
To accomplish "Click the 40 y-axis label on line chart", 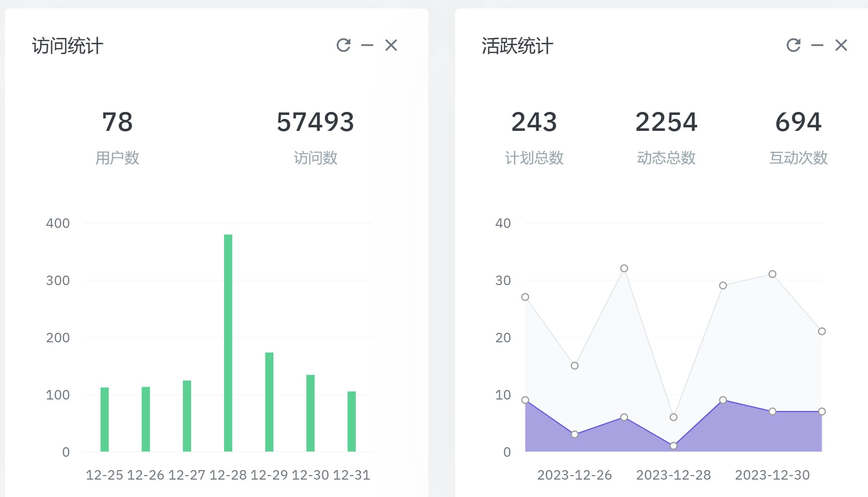I will pyautogui.click(x=503, y=223).
